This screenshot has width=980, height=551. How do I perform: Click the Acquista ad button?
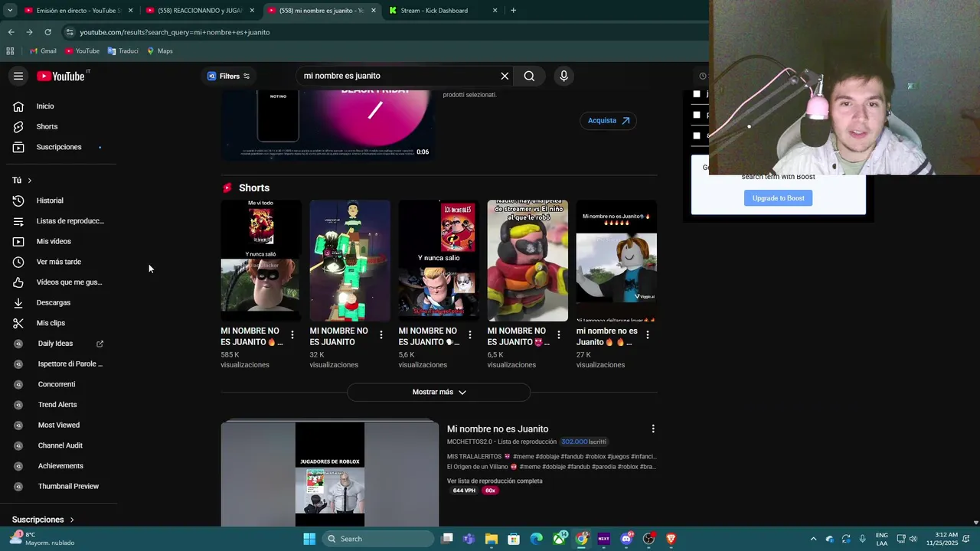click(x=608, y=121)
